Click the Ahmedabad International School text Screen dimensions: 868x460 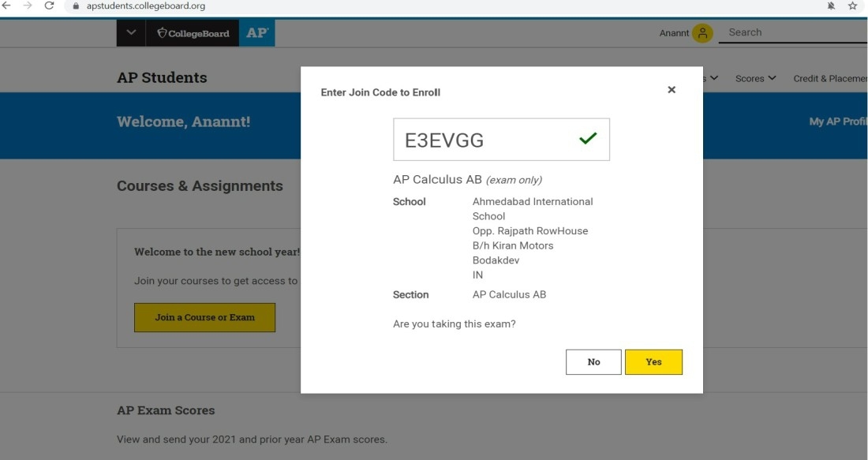[533, 208]
